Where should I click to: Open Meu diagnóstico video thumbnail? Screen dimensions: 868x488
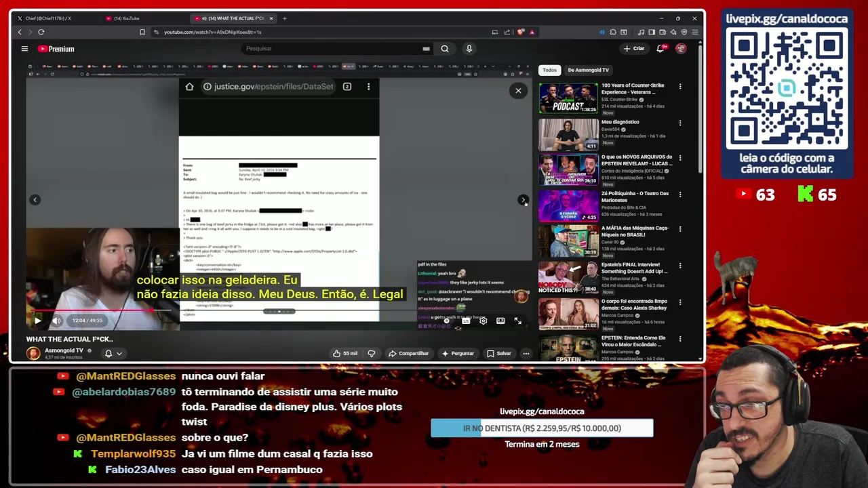tap(568, 134)
